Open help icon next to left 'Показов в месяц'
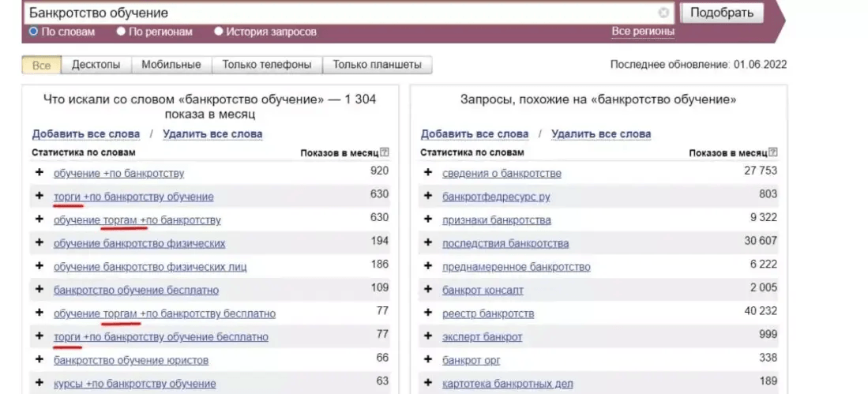Viewport: 868px width, 394px height. 385,152
